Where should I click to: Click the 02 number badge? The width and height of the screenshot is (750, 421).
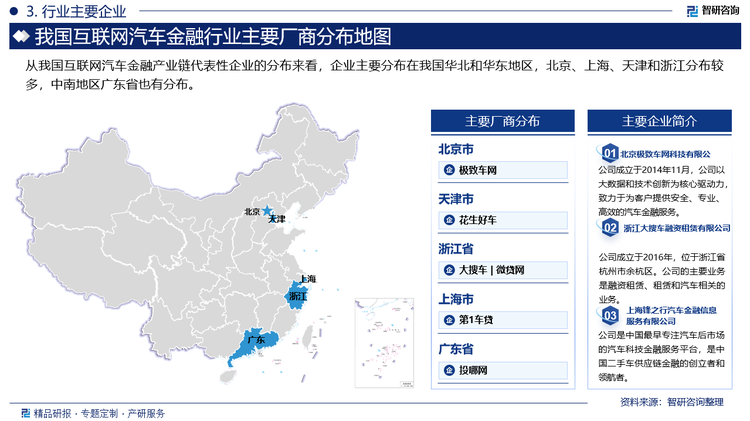pyautogui.click(x=609, y=227)
